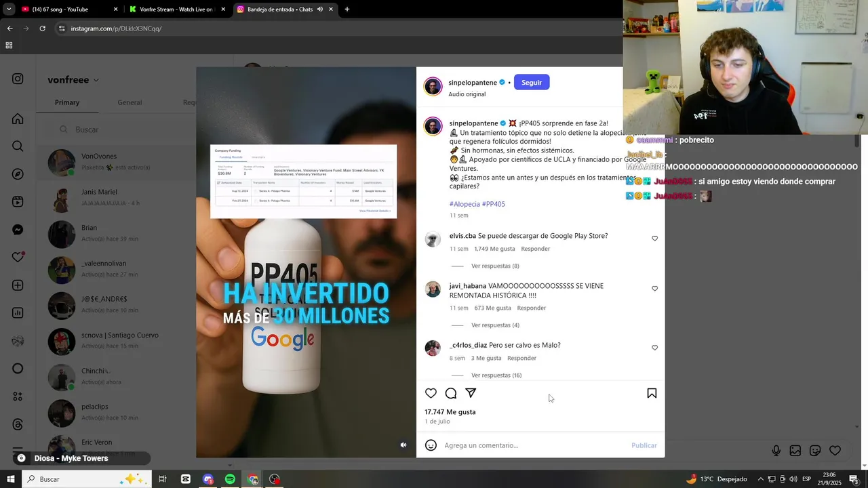The image size is (868, 488).
Task: Like elvis.cba's comment
Action: [x=654, y=239]
